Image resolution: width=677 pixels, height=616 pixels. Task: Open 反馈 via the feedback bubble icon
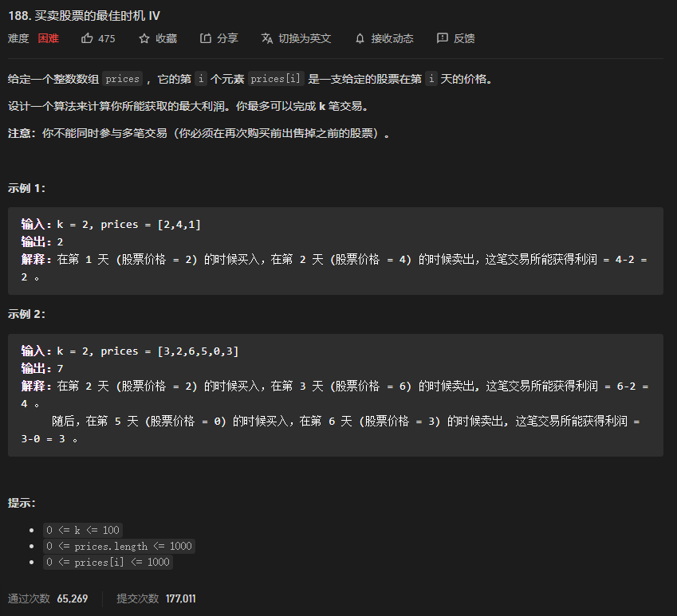pyautogui.click(x=443, y=37)
